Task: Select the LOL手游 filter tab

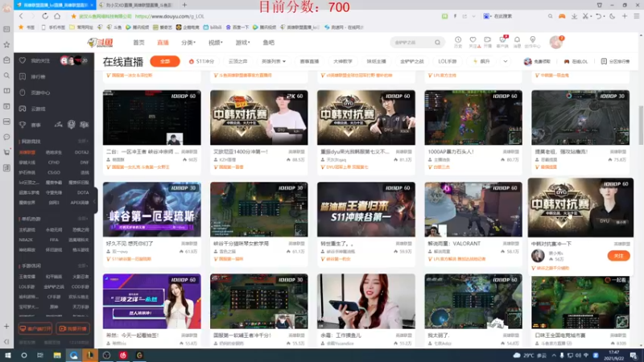Action: 448,61
